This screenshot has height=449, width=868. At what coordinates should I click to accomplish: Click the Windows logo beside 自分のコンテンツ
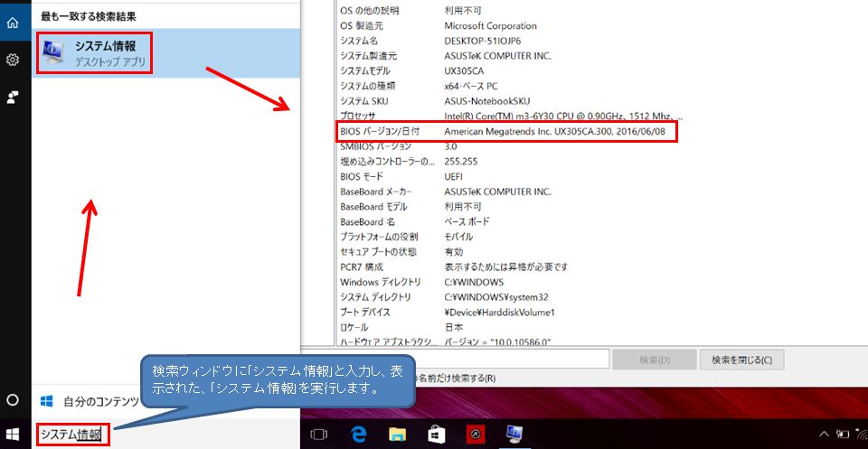47,401
